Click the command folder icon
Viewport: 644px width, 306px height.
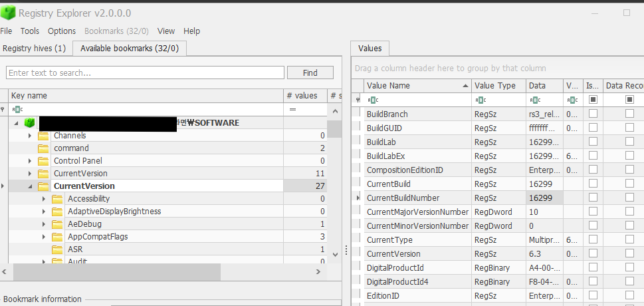click(x=43, y=148)
